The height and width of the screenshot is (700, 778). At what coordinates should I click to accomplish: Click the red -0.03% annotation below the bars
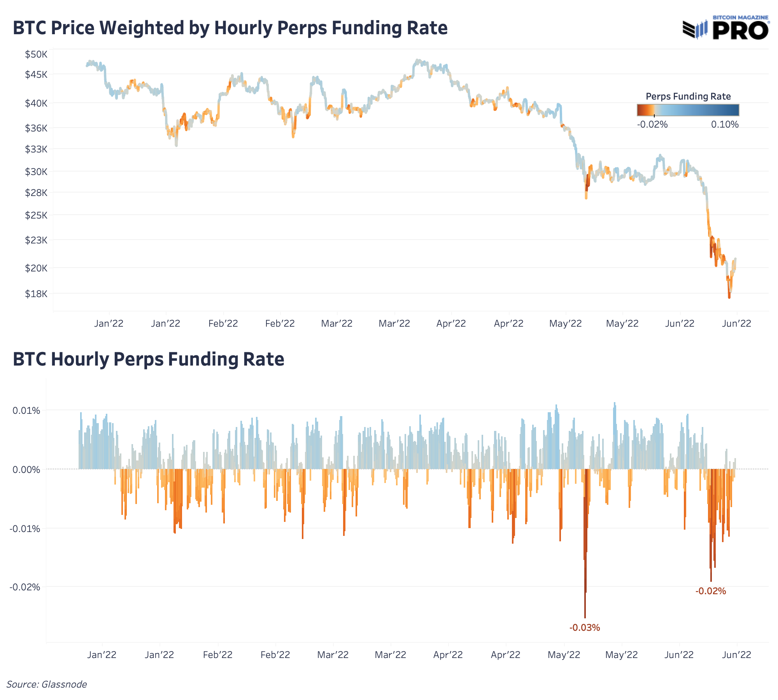click(585, 627)
